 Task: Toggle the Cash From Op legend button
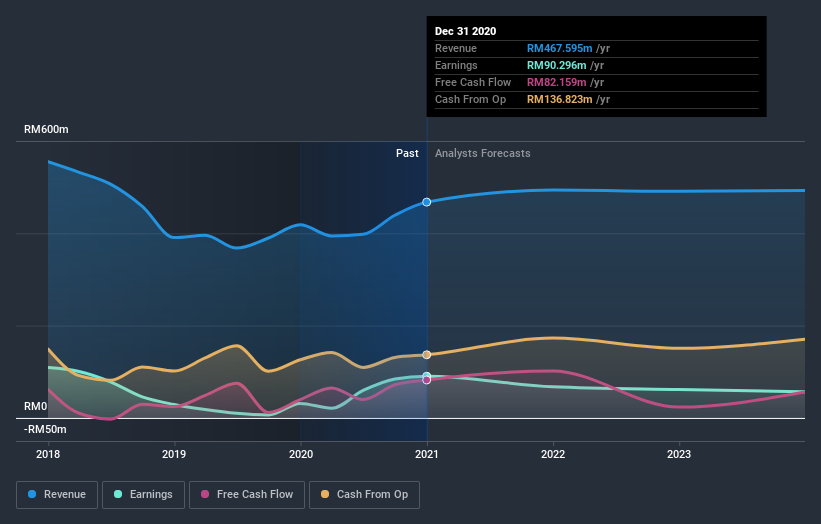(364, 495)
